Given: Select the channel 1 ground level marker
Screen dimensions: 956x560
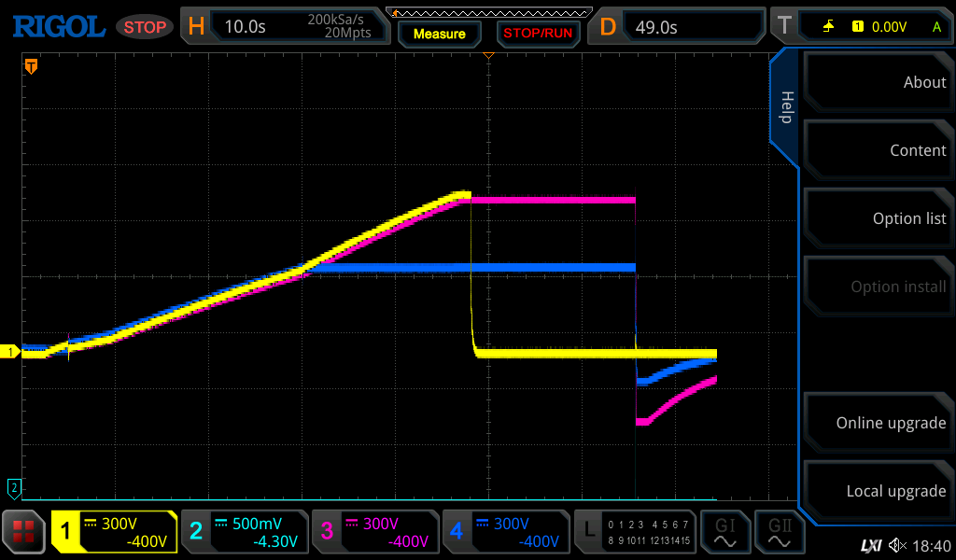Looking at the screenshot, I should point(12,352).
